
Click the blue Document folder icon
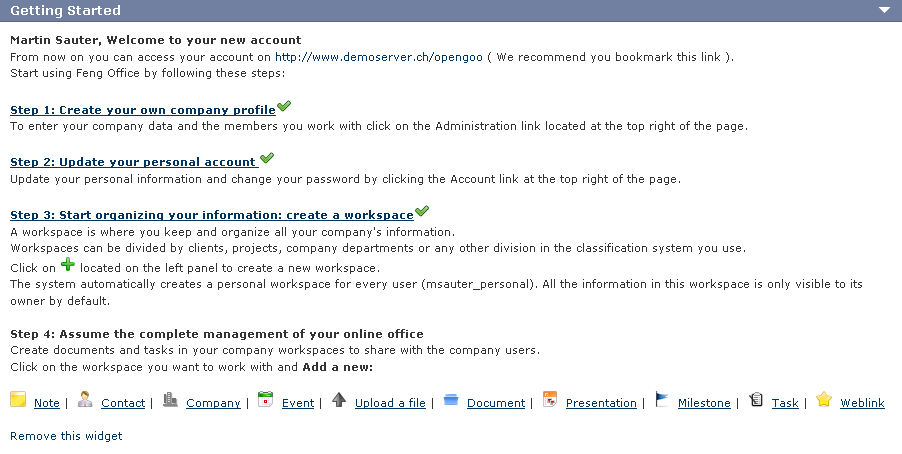pos(451,399)
